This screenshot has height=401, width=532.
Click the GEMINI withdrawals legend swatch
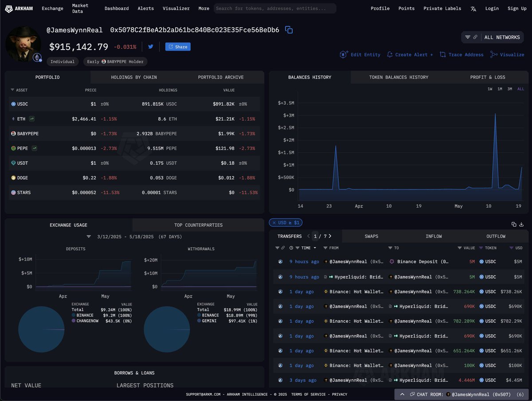[200, 321]
